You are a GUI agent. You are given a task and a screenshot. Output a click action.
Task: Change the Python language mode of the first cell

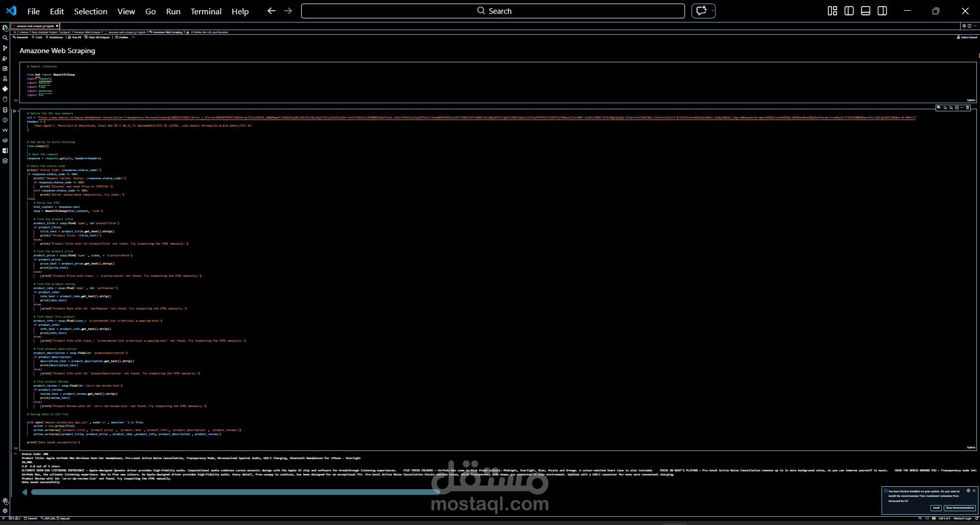pos(971,100)
